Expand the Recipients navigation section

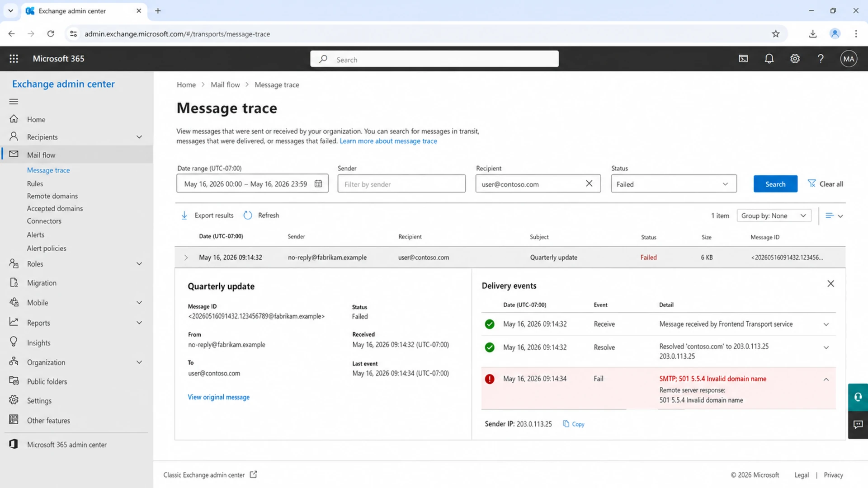pos(139,137)
